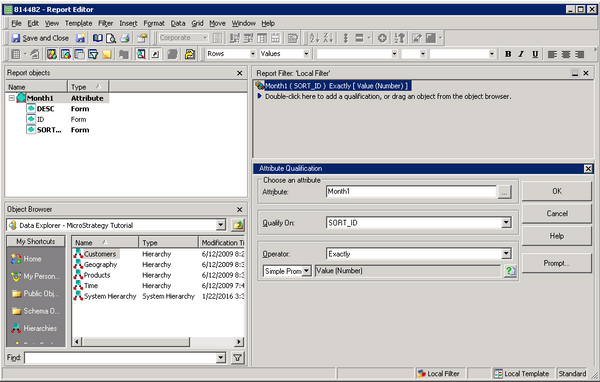Open the Format menu

154,23
